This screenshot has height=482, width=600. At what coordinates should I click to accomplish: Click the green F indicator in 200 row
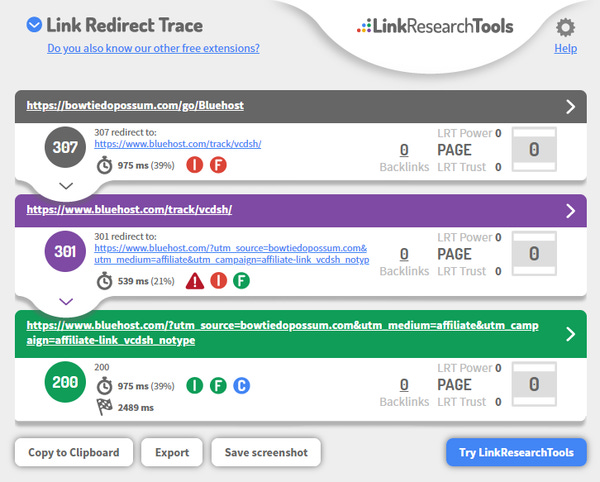point(218,385)
